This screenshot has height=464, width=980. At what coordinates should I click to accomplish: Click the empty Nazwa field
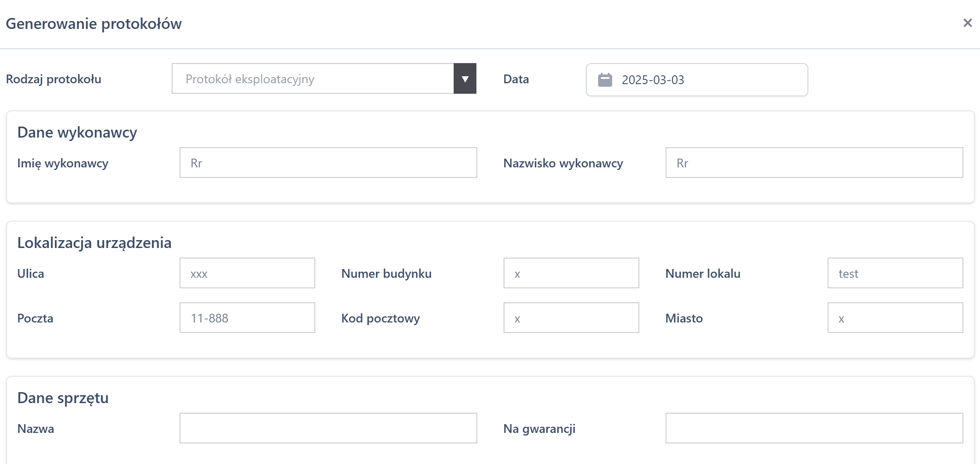[x=328, y=428]
